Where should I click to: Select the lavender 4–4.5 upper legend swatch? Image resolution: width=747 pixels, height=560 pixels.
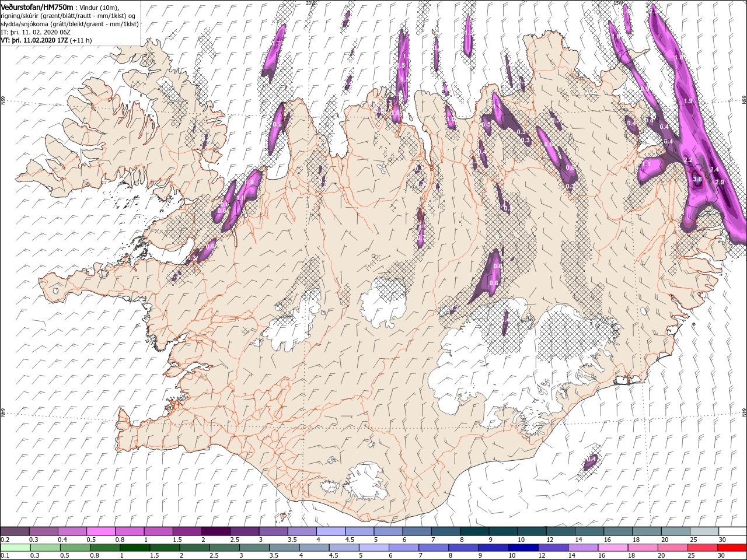(x=330, y=531)
